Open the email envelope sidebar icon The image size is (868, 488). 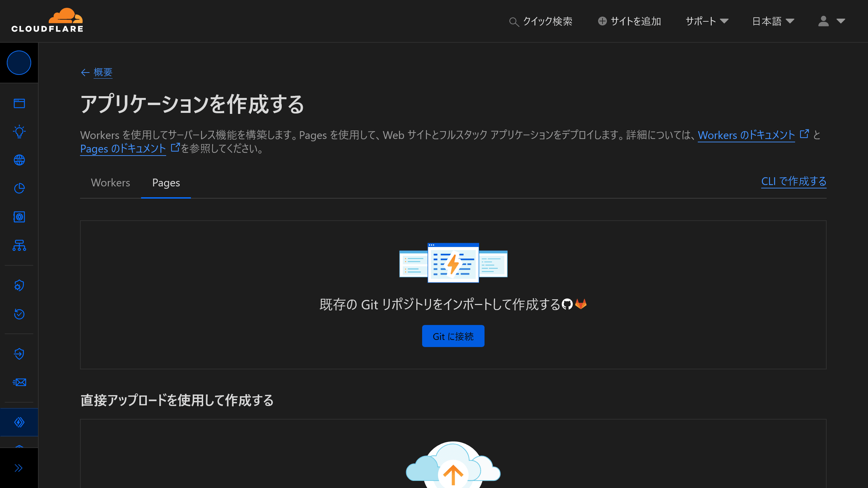coord(19,382)
